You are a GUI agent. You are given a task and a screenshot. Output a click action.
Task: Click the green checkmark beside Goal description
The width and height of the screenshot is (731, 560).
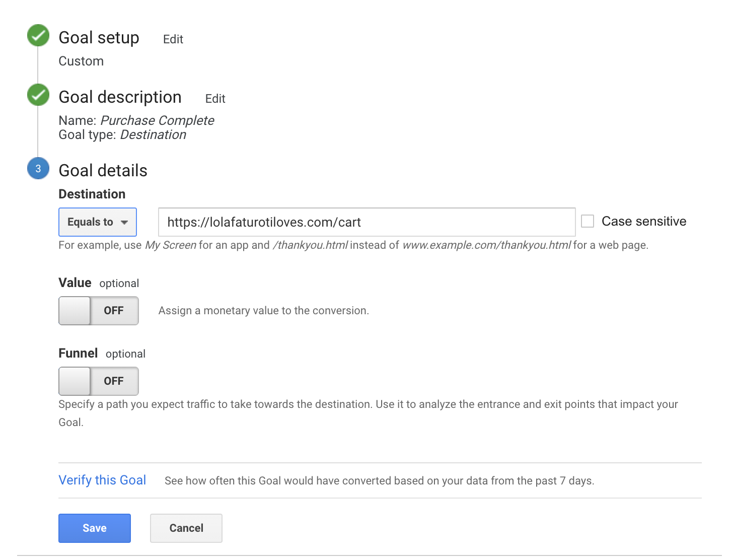point(38,95)
